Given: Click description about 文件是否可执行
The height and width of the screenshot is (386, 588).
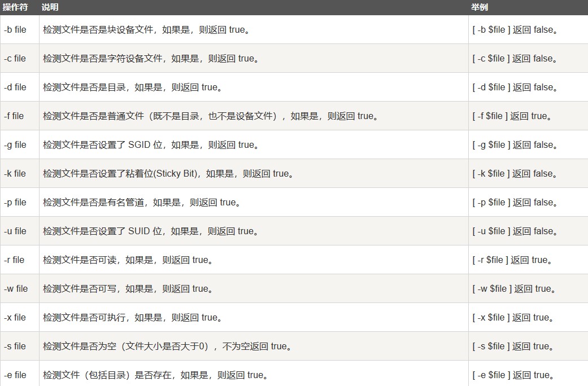Looking at the screenshot, I should [132, 317].
